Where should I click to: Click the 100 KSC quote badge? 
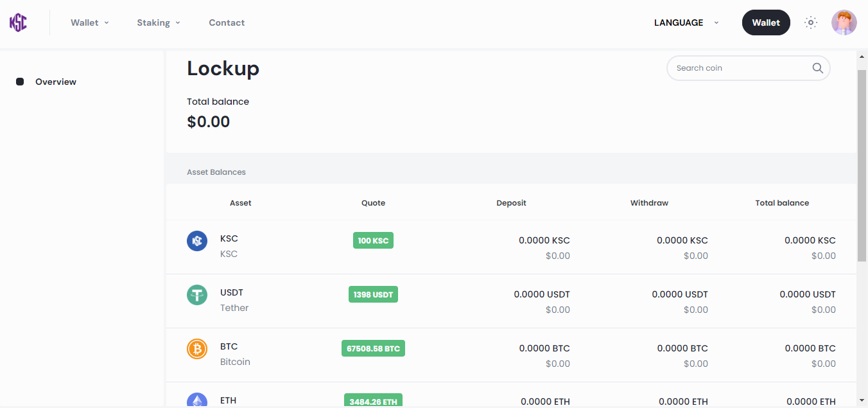[373, 240]
